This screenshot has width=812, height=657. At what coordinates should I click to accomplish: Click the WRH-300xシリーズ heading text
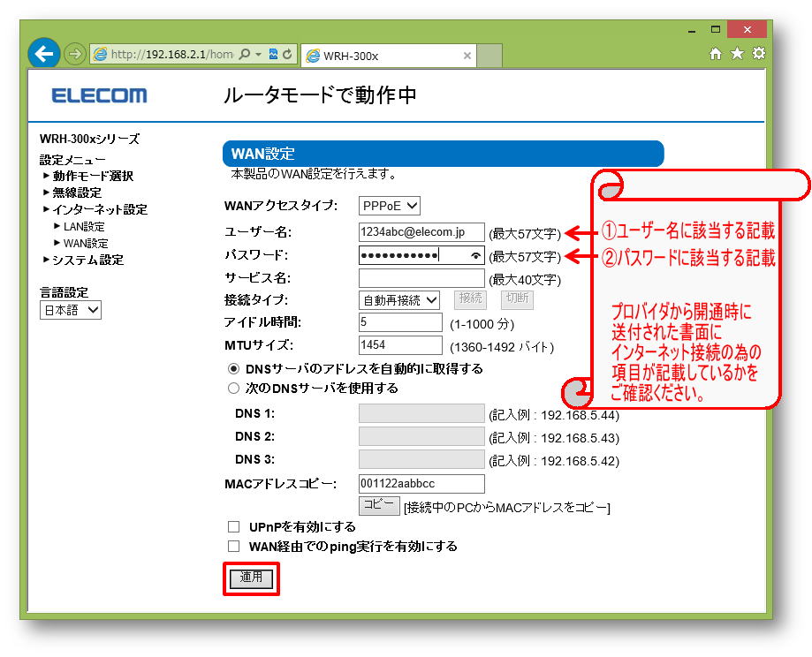click(89, 139)
